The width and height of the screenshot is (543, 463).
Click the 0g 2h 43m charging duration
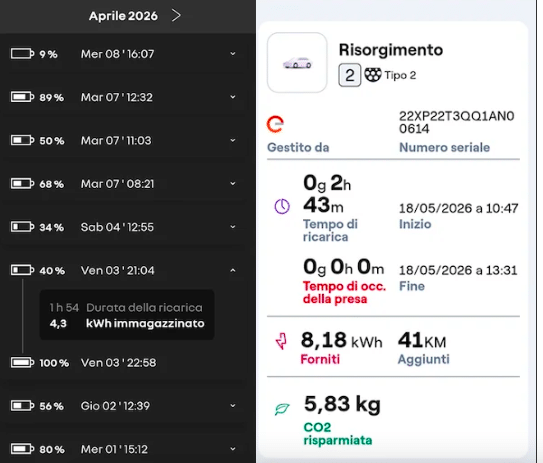click(327, 193)
